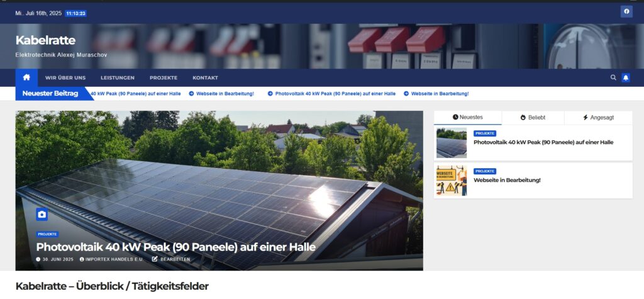Open the Wir über uns menu item
644x299 pixels.
[x=65, y=77]
